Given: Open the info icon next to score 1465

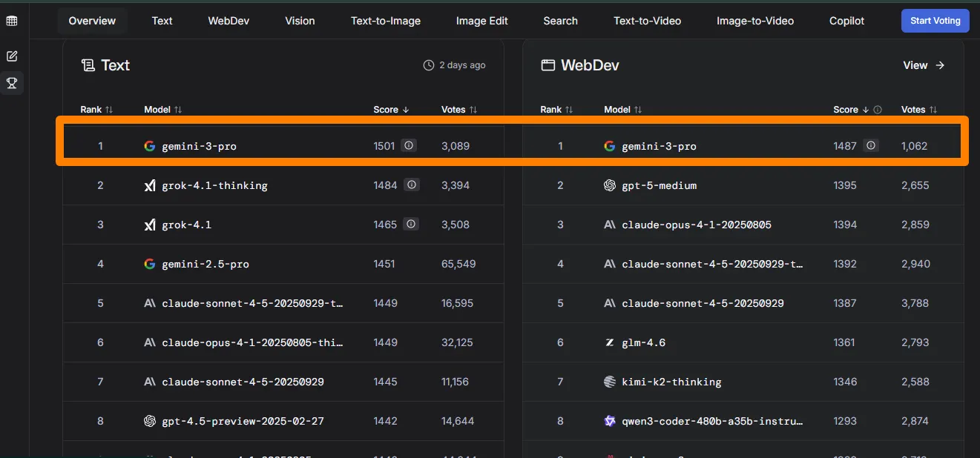Looking at the screenshot, I should pos(412,224).
